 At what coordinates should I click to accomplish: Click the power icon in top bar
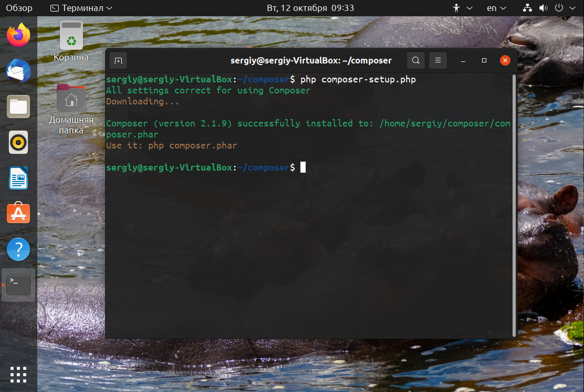point(559,8)
